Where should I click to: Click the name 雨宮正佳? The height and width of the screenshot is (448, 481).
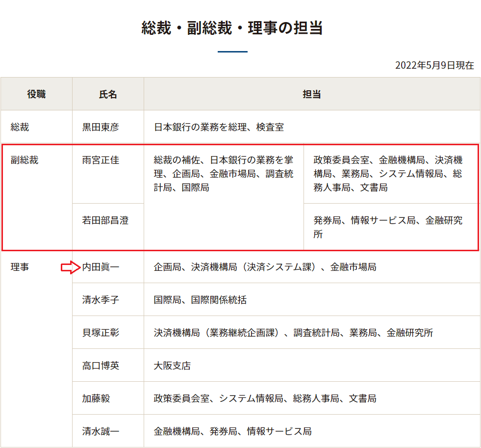tap(101, 160)
